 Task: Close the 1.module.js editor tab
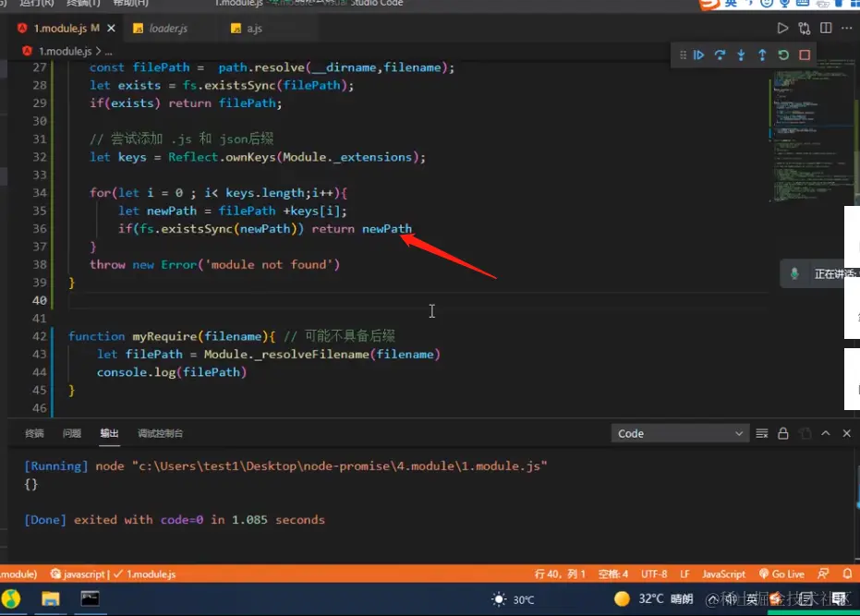point(112,28)
